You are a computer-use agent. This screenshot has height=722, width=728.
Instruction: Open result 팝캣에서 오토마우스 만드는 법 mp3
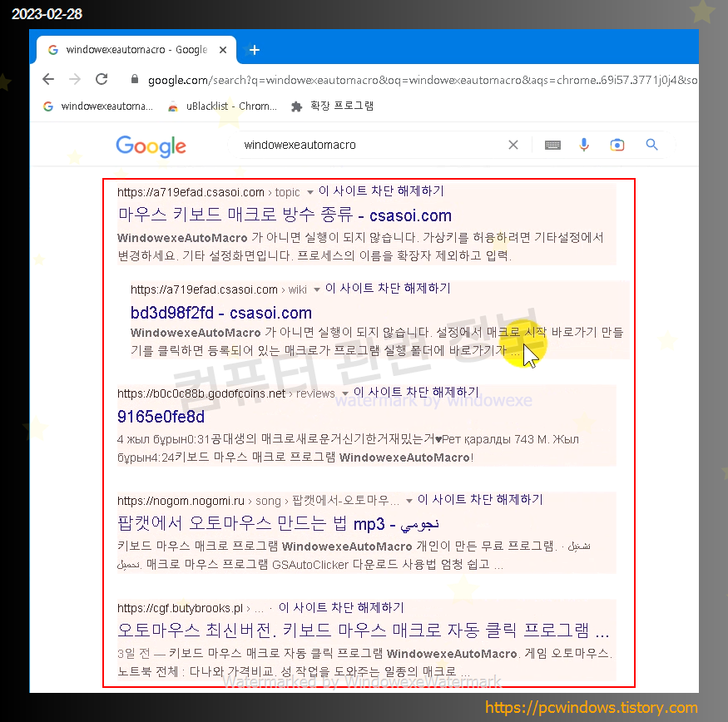(x=279, y=524)
